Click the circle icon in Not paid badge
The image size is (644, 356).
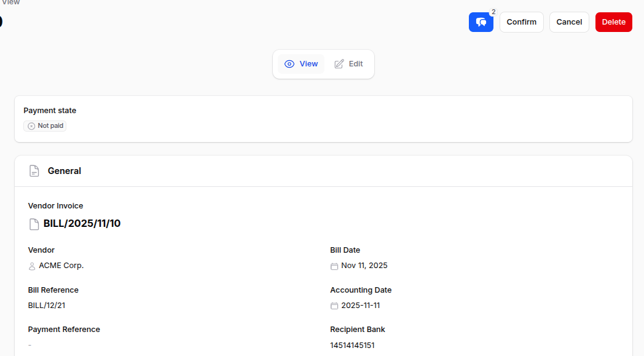click(x=31, y=126)
